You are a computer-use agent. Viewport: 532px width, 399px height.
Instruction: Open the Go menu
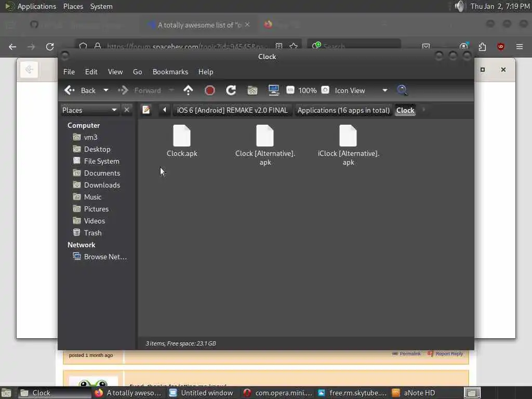click(137, 72)
